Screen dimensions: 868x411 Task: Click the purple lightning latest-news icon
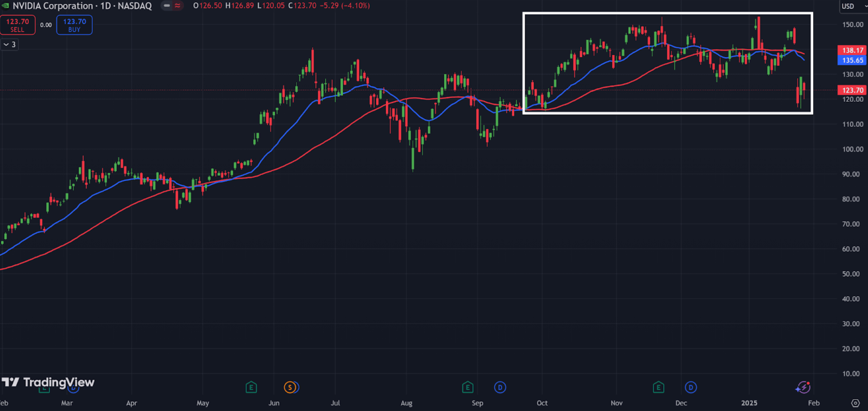[x=804, y=387]
